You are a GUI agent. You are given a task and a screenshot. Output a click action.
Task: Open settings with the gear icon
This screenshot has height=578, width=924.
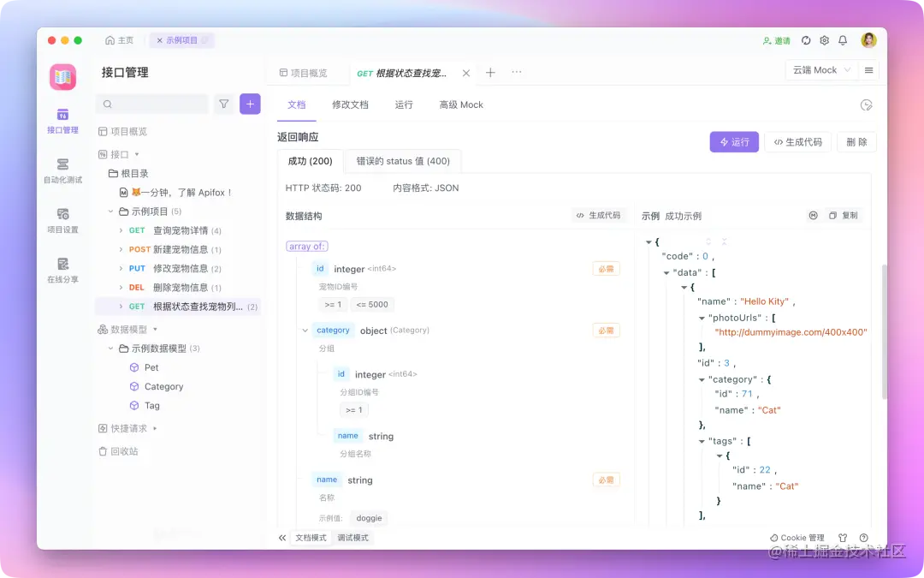click(x=824, y=39)
